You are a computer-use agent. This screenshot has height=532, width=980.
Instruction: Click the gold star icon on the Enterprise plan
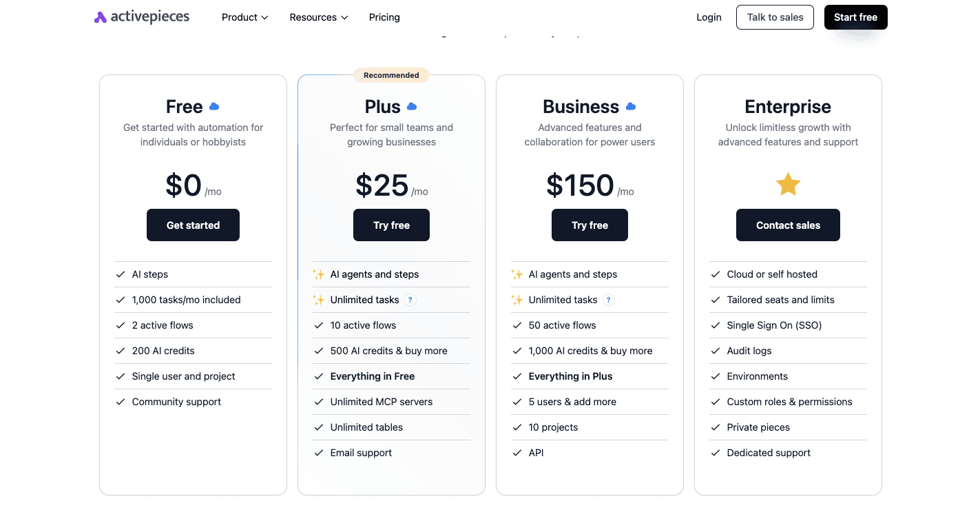(x=788, y=184)
